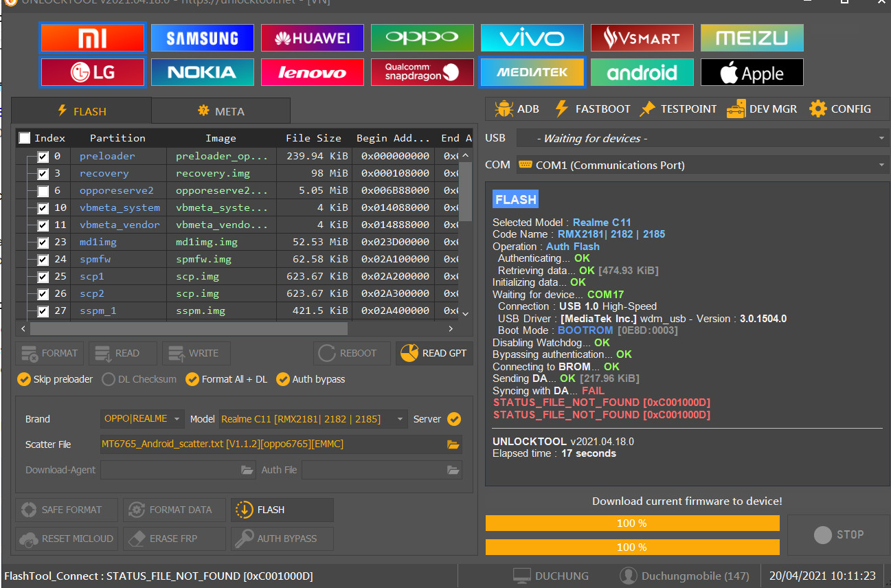Image resolution: width=891 pixels, height=588 pixels.
Task: Uncheck the vbmeta_system partition checkbox
Action: [43, 207]
